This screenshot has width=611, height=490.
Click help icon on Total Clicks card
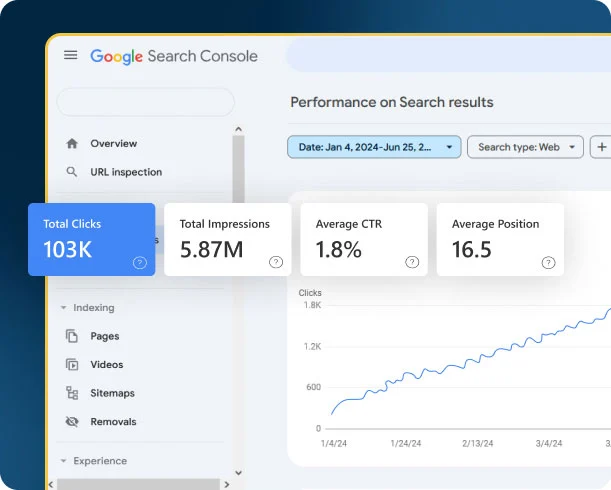[x=139, y=262]
